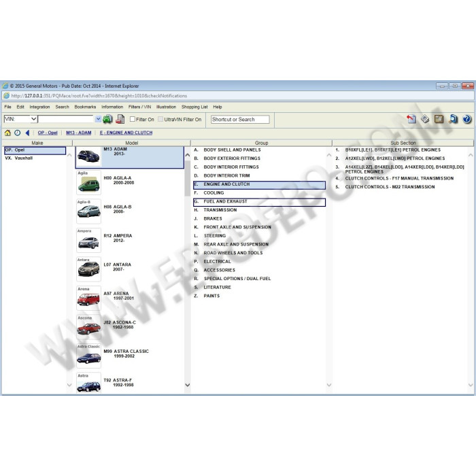Open B10XFL[LE1], B10XFT[LE1] PETROL ENGINES subsection
The image size is (476, 476).
[388, 150]
